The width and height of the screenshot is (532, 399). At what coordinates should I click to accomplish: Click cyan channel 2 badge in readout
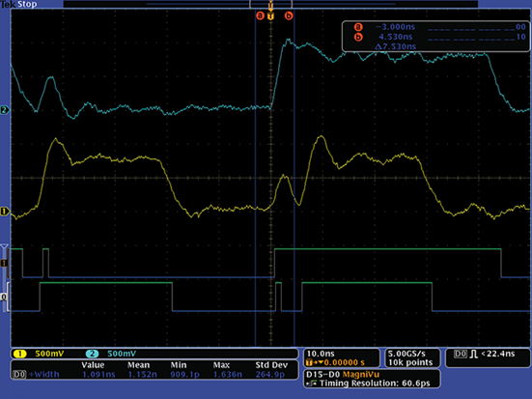click(92, 354)
